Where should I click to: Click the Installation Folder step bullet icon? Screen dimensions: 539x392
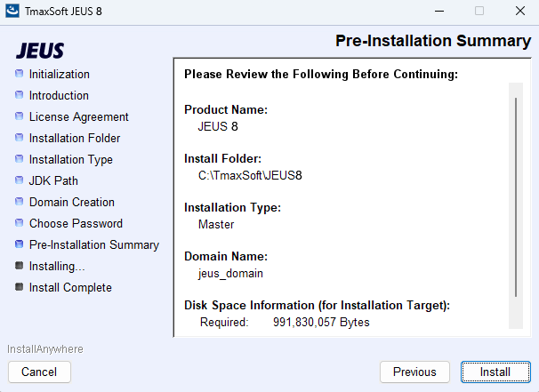pos(20,138)
